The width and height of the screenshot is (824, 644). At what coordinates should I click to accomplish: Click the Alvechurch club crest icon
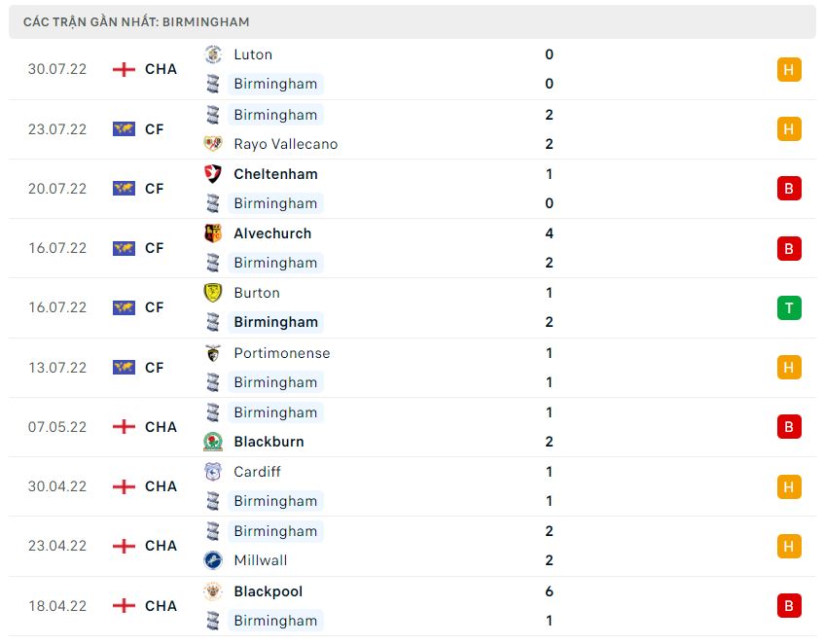coord(213,233)
